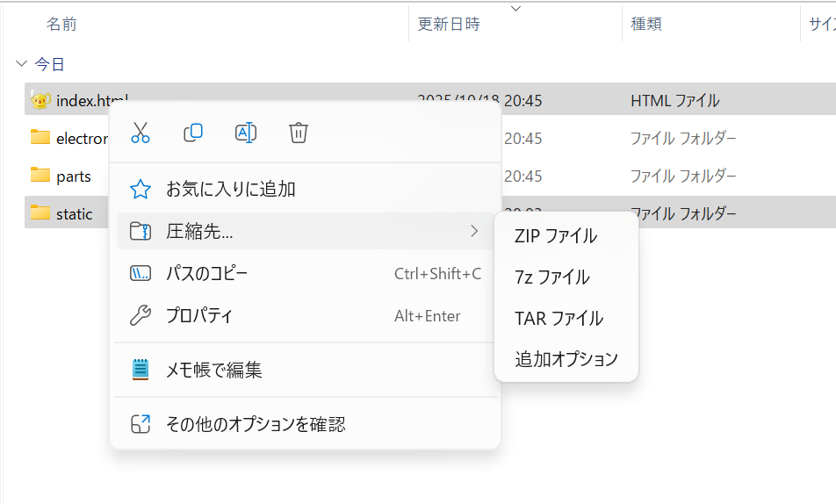The image size is (836, 504).
Task: Choose 7z ファイル in the submenu
Action: (566, 277)
